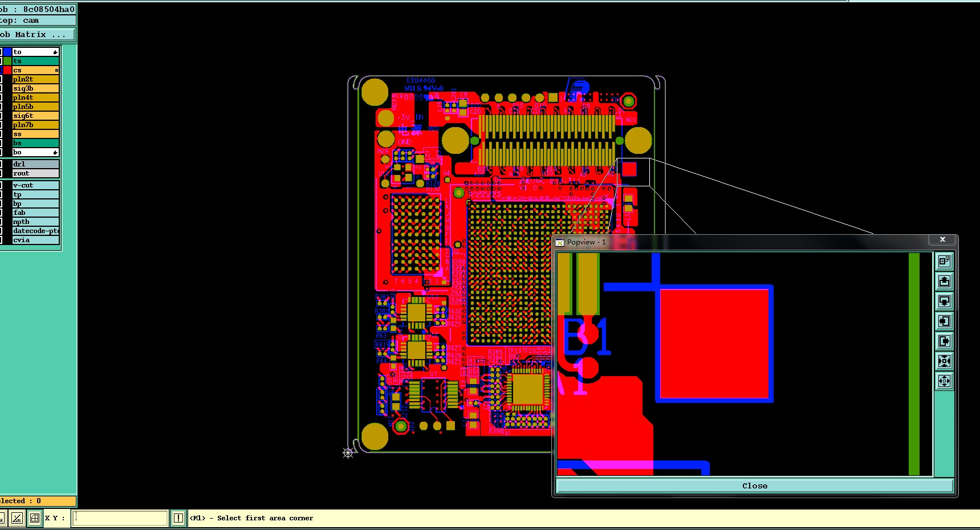Image resolution: width=980 pixels, height=530 pixels.
Task: Toggle checkbox for the 'cvia' layer
Action: click(x=1, y=240)
